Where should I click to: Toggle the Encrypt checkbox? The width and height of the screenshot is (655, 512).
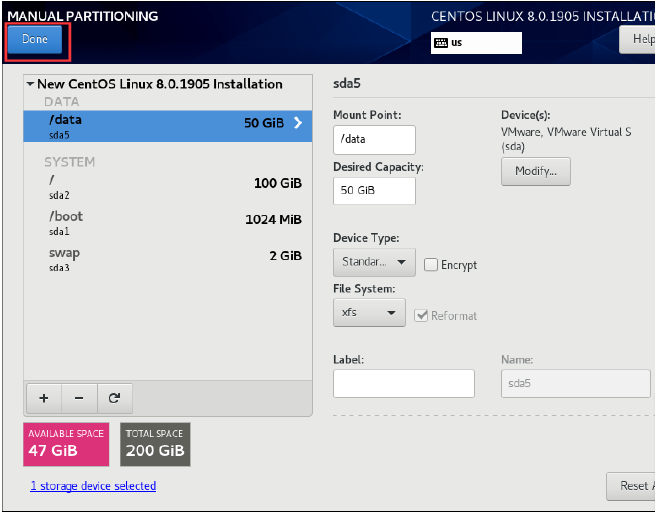tap(431, 265)
